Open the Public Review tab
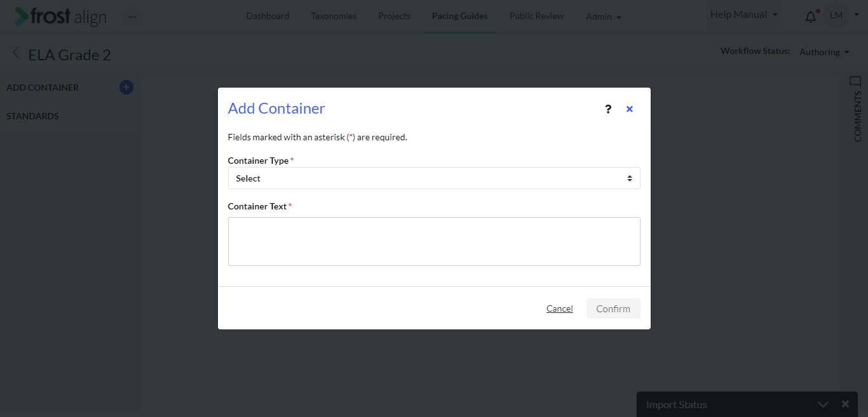Image resolution: width=868 pixels, height=417 pixels. [536, 16]
